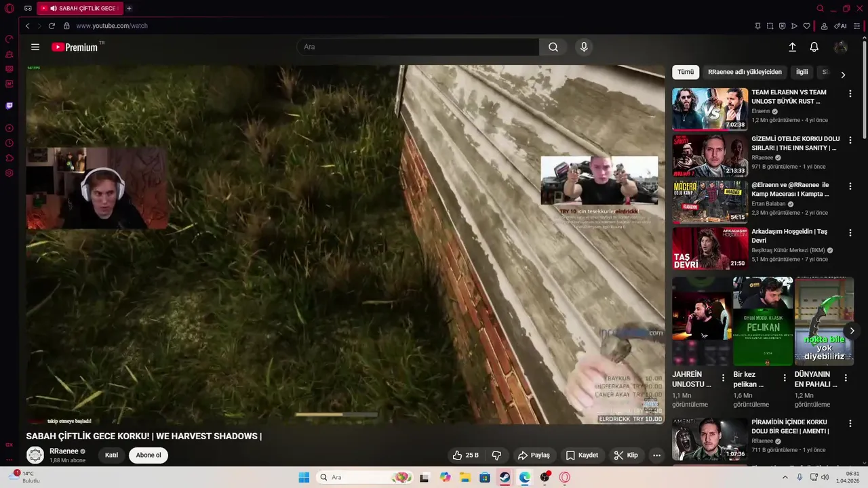Select the RRaenee adlı yükleyiciden chip

745,72
